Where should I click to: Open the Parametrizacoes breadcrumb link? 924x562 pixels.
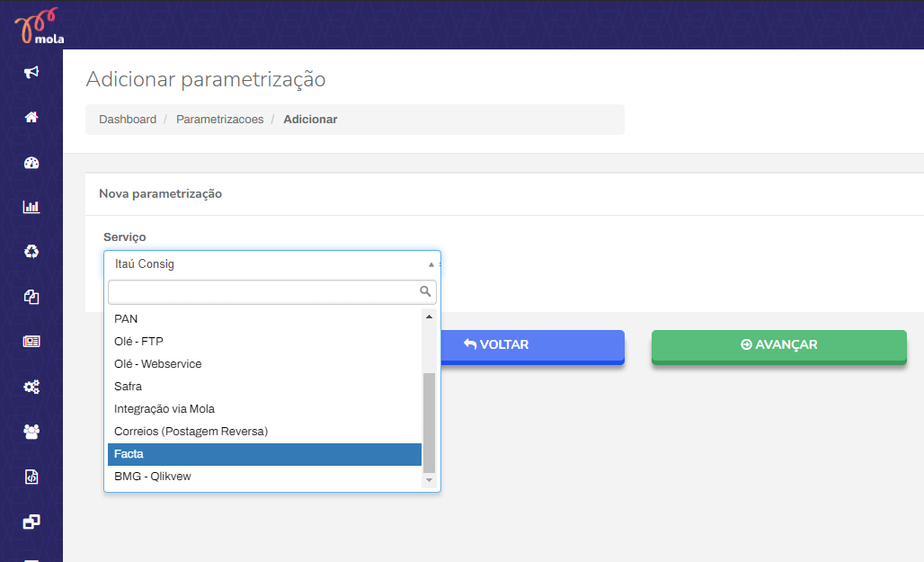220,119
